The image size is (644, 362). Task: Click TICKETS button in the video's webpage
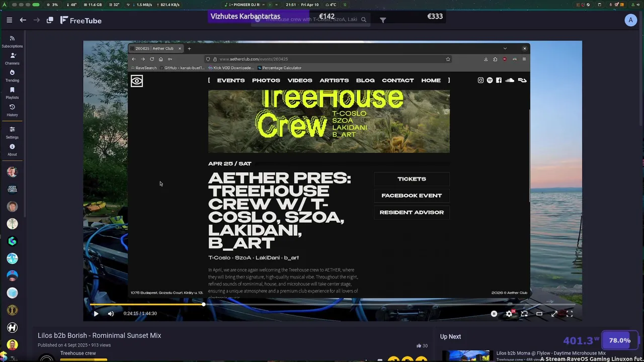(412, 179)
